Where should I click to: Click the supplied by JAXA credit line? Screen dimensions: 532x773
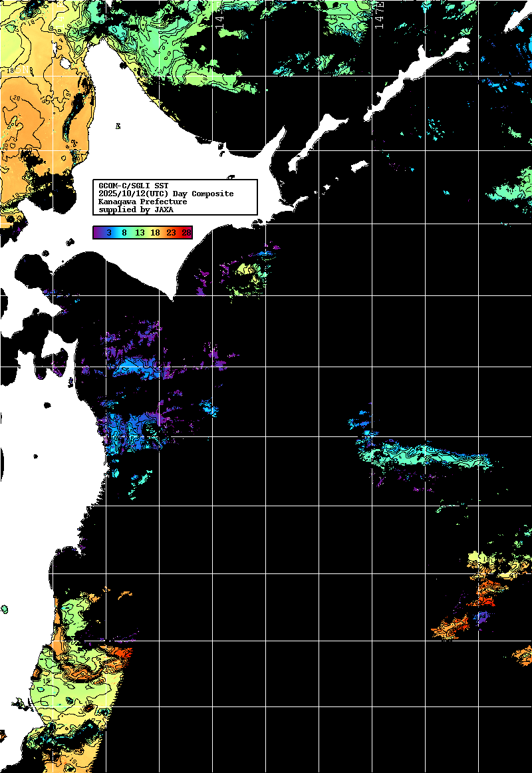click(x=135, y=210)
